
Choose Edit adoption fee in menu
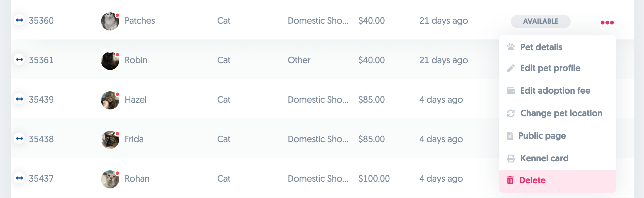click(555, 91)
